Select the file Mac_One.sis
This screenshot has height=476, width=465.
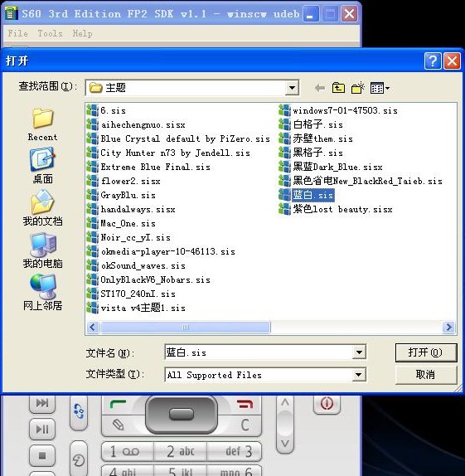click(x=121, y=223)
